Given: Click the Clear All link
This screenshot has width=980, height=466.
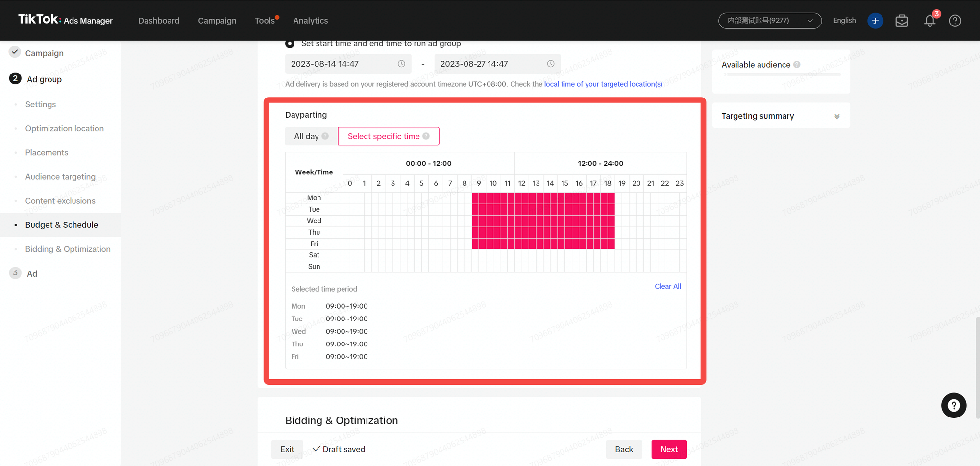Looking at the screenshot, I should coord(667,286).
